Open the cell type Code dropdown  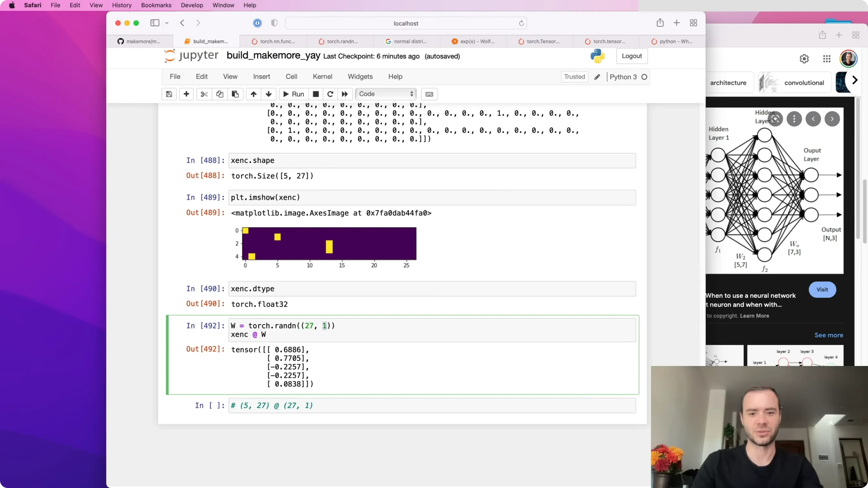tap(386, 94)
